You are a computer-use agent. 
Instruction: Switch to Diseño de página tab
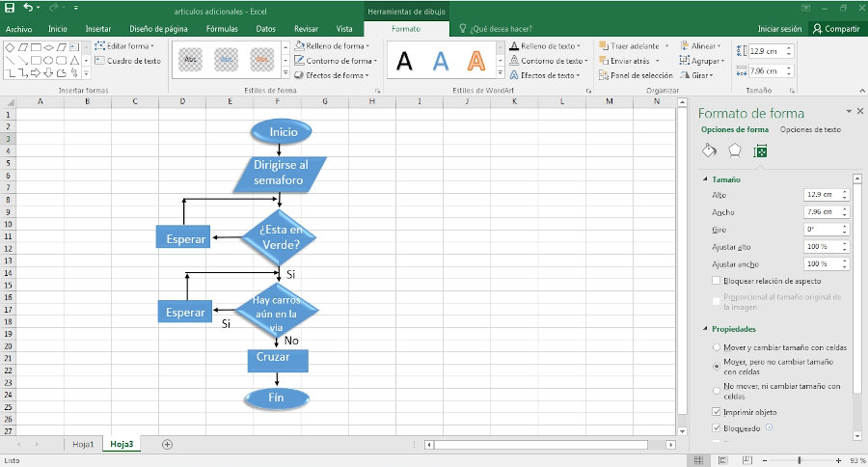tap(158, 29)
